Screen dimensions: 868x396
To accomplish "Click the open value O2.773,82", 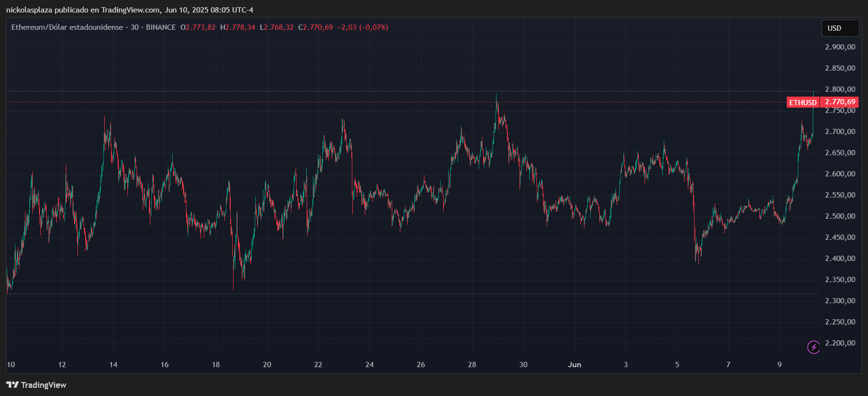I will point(198,27).
